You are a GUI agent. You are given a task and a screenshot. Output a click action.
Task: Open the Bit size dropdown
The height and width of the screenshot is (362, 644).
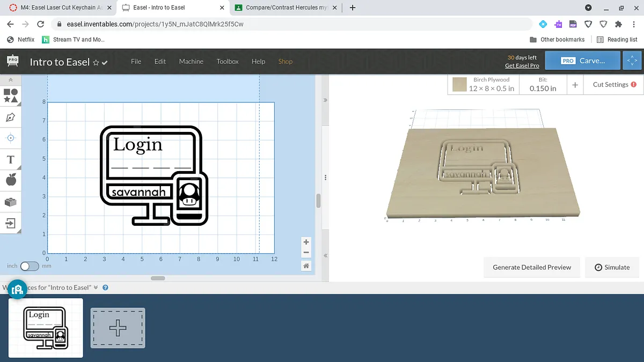(543, 85)
